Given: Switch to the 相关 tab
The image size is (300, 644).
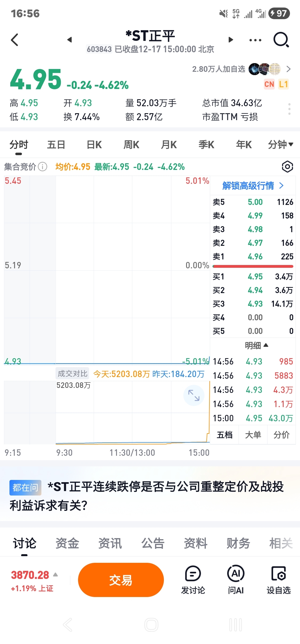Looking at the screenshot, I should tap(281, 543).
